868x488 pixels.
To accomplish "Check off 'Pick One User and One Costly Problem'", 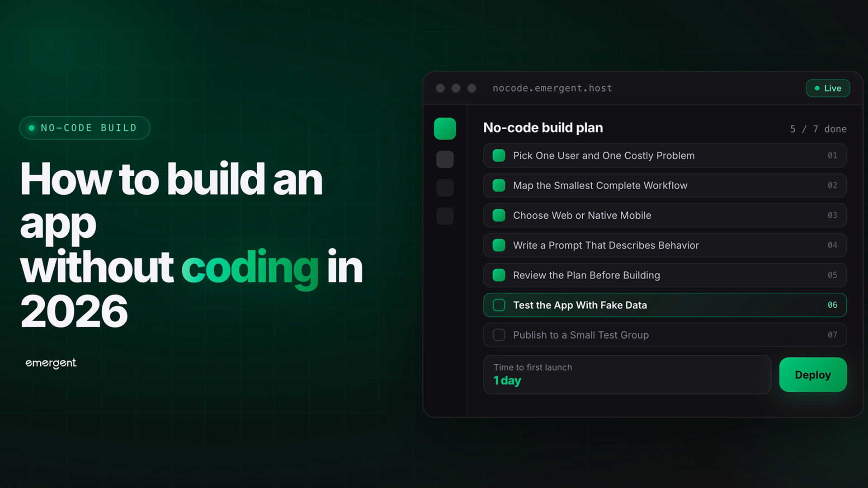I will point(499,155).
